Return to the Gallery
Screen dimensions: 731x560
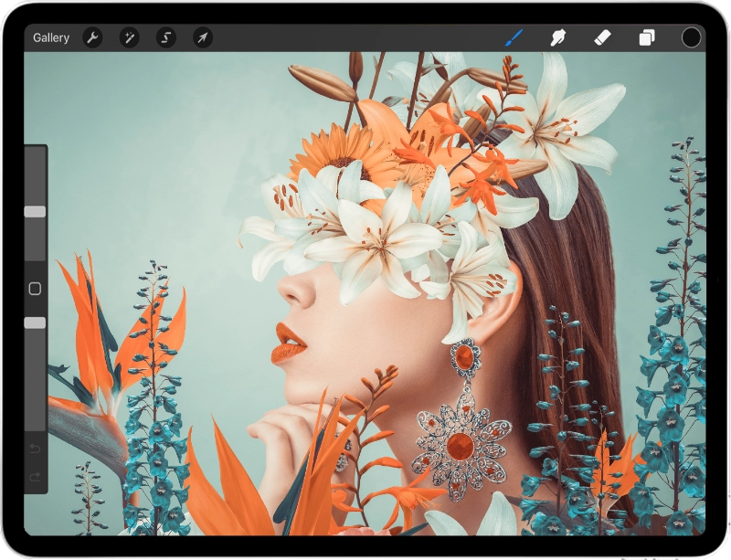[x=50, y=37]
